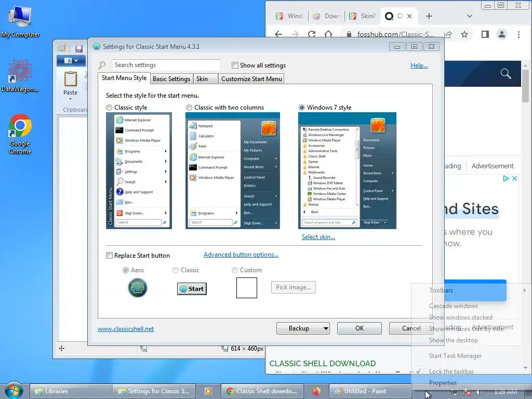Open Paint application menu dropdown
This screenshot has height=399, width=532.
click(71, 61)
